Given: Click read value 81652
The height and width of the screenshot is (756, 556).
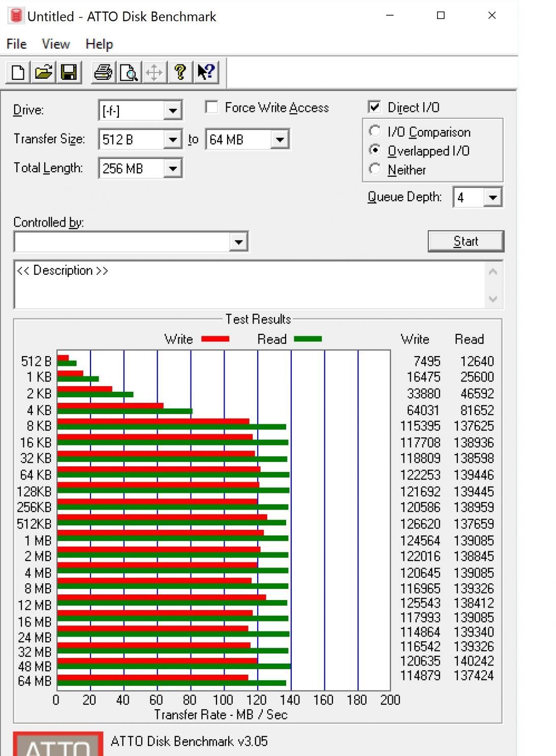Looking at the screenshot, I should tap(477, 410).
